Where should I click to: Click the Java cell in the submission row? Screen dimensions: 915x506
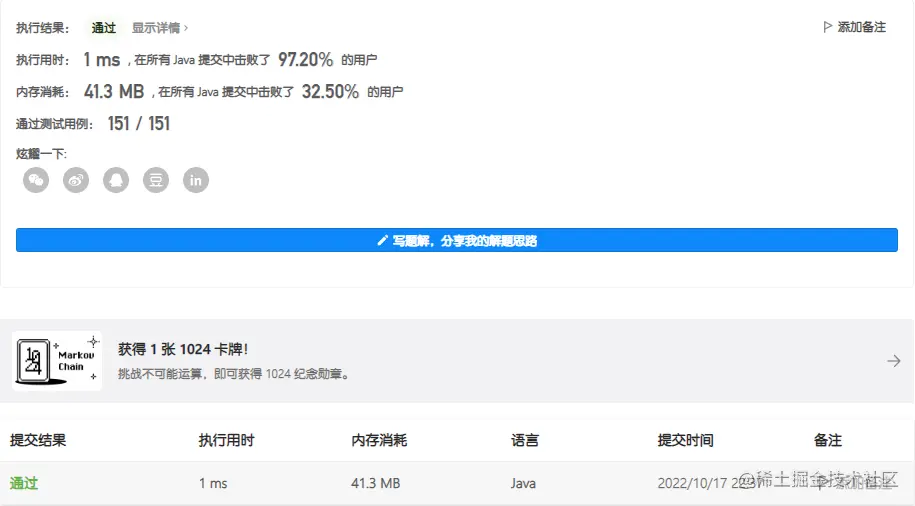pyautogui.click(x=523, y=483)
